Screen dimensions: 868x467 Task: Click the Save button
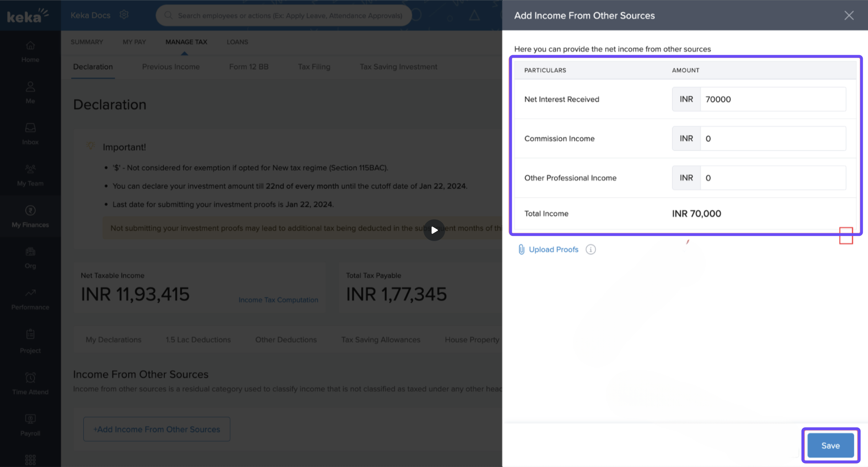(830, 445)
